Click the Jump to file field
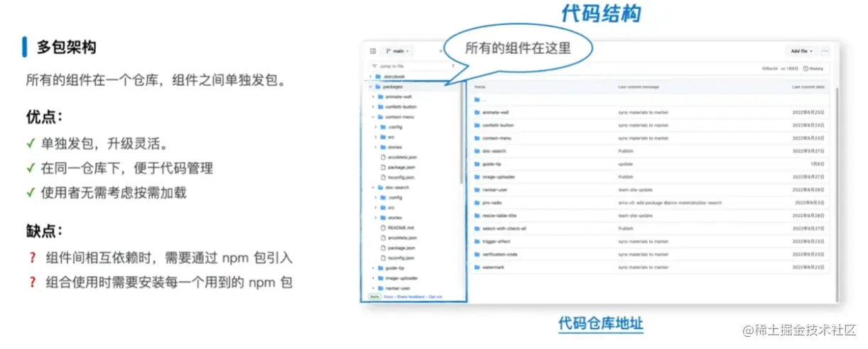Viewport: 868px width, 349px height. coord(413,65)
